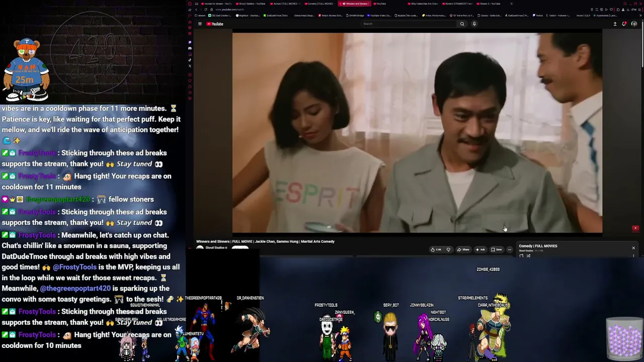Like the video (2.4K)
This screenshot has width=644, height=362.
(x=436, y=249)
